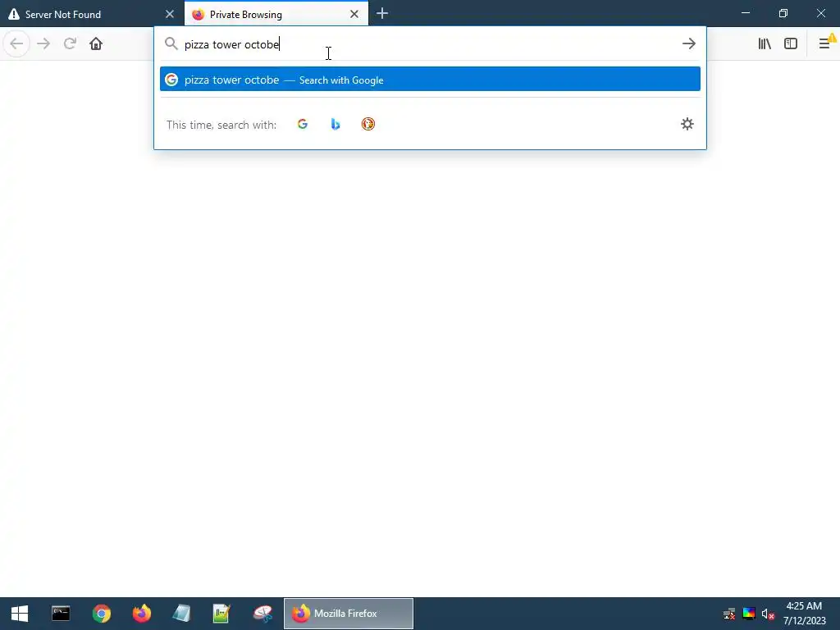
Task: Reload the current page
Action: point(70,43)
